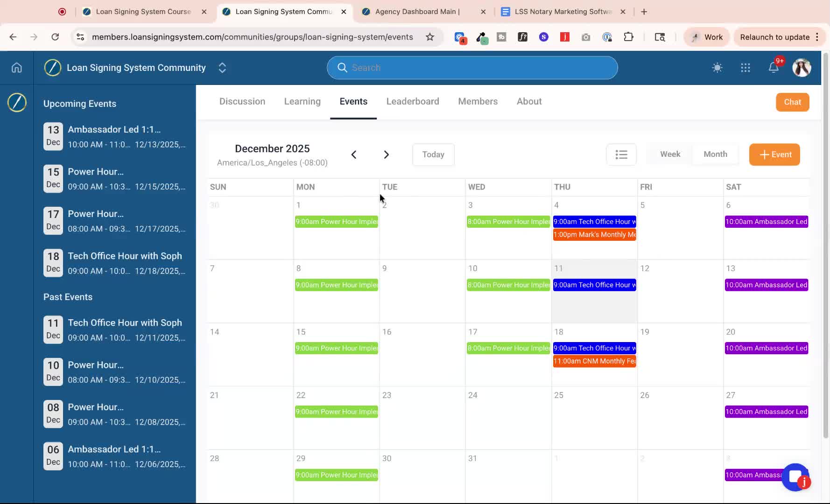
Task: Open 06 Dec Ambassador Led past event
Action: [115, 456]
